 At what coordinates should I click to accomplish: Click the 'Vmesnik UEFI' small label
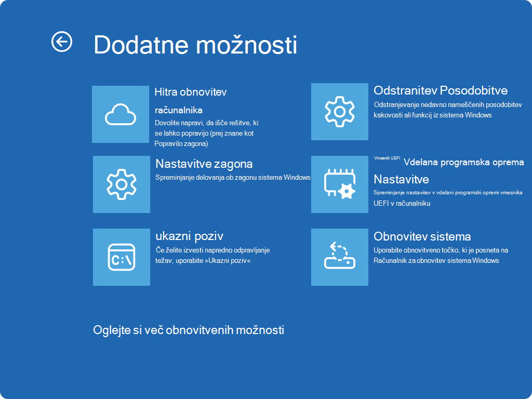coord(387,158)
